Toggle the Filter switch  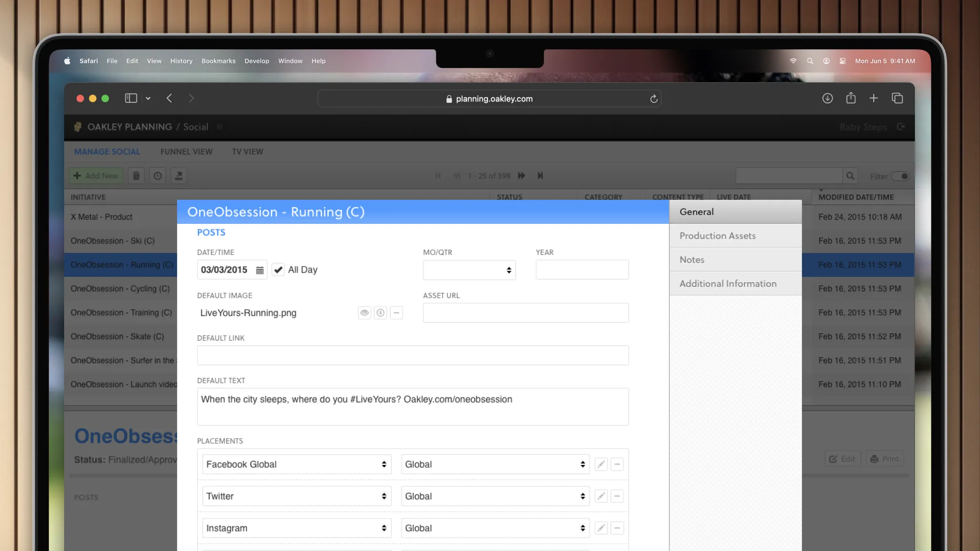(900, 176)
